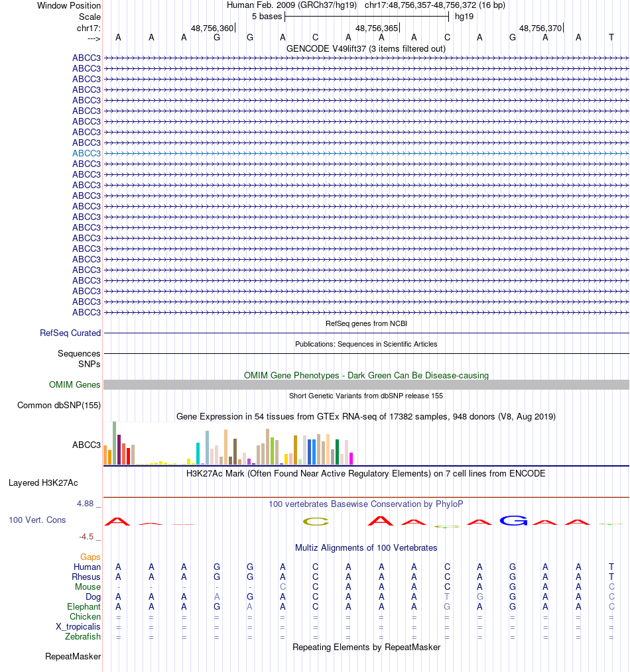This screenshot has width=630, height=672.
Task: Select the cyan bar in the GTEx expression chart
Action: coord(198,454)
